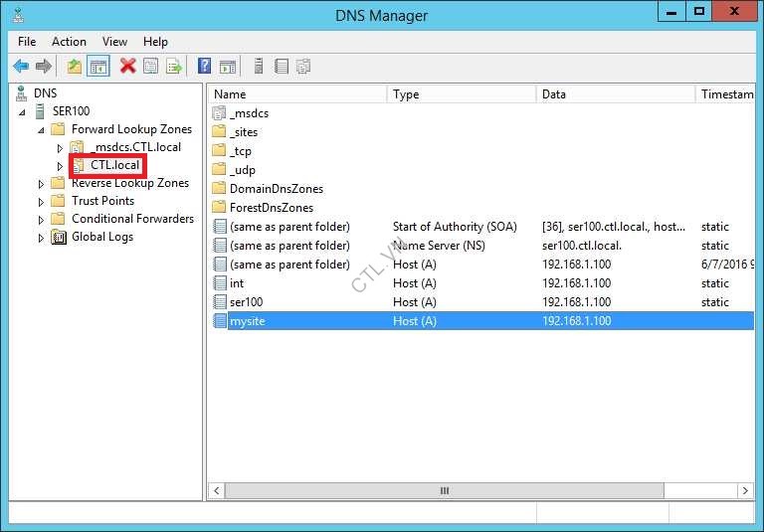Click the red Delete X icon
Screen dimensions: 764x532
pyautogui.click(x=127, y=67)
